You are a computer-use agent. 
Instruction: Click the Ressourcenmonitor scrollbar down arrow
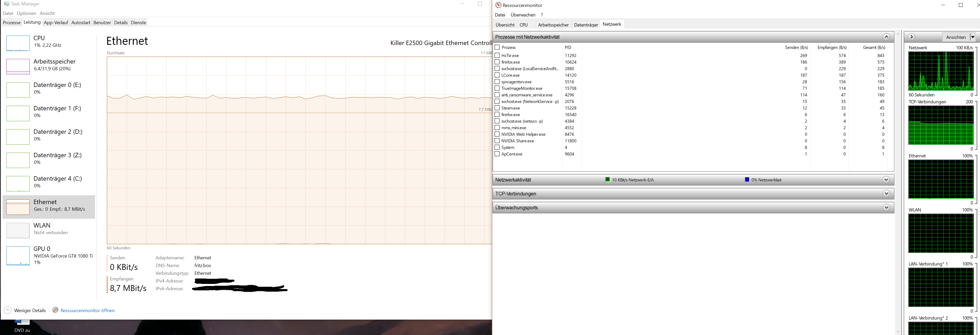click(898, 332)
